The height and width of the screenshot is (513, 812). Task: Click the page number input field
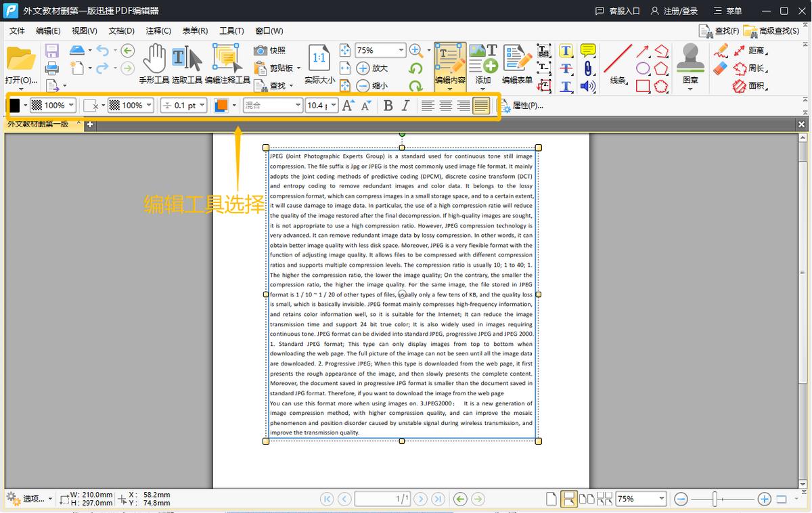[382, 499]
